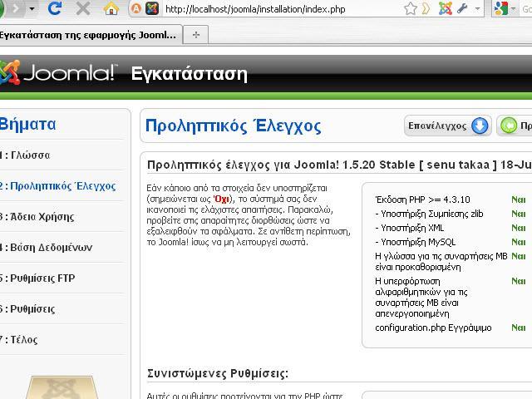The width and height of the screenshot is (532, 399).
Task: Click the colorful Joomla add-on icon in address bar
Action: pos(446,9)
